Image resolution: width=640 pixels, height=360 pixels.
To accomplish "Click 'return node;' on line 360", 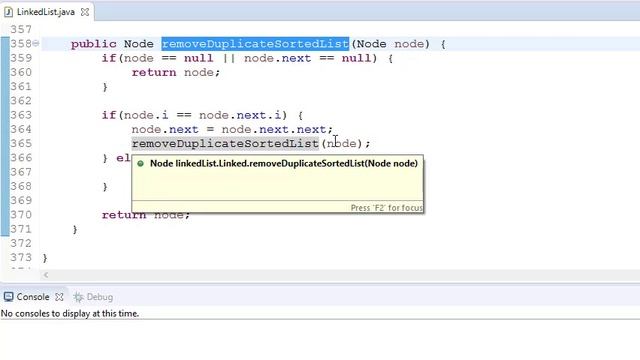I will coord(176,73).
